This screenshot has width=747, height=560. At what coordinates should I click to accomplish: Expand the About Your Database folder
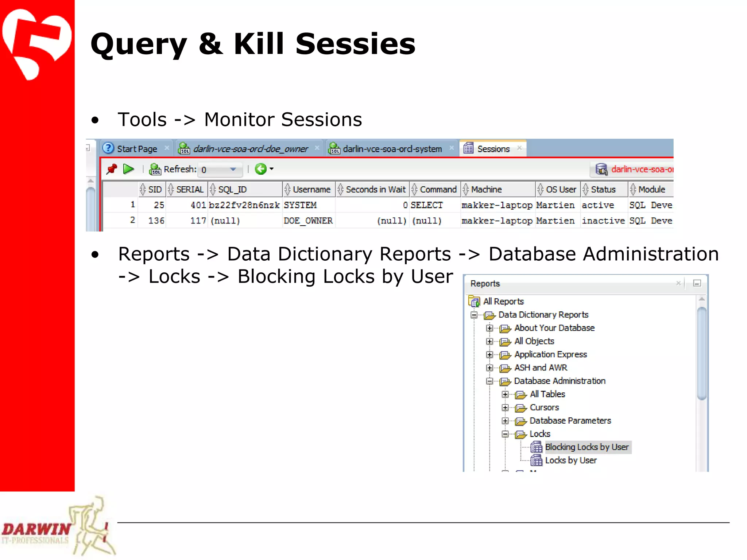[489, 328]
